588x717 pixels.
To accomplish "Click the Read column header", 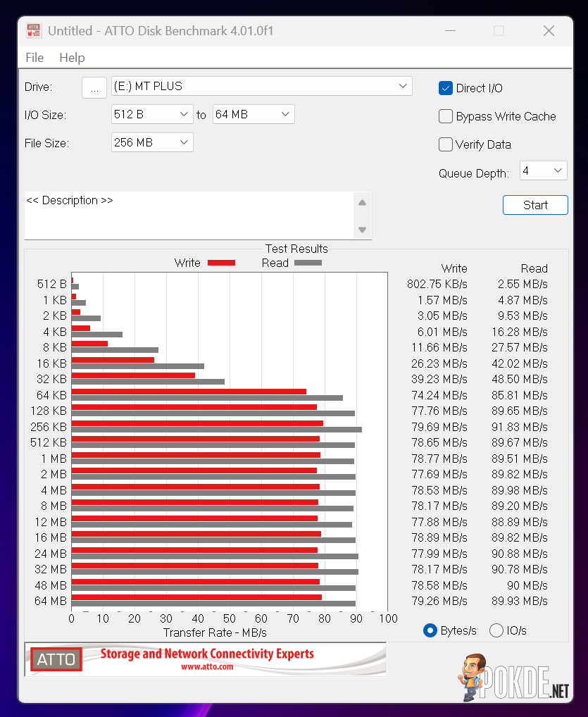I will (534, 268).
